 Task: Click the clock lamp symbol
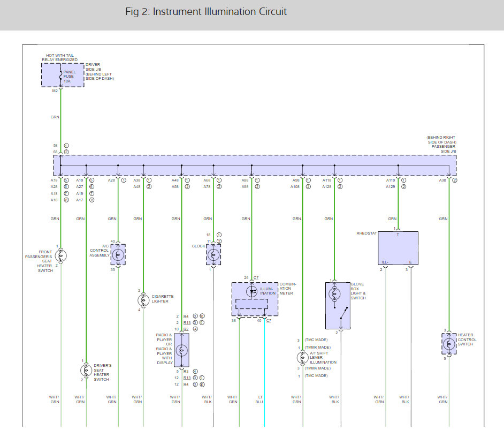tap(213, 255)
